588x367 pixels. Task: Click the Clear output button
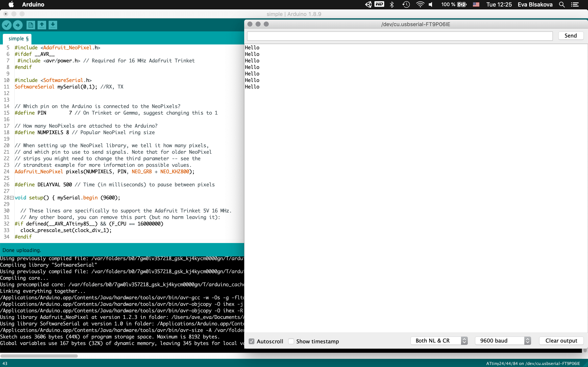[561, 340]
